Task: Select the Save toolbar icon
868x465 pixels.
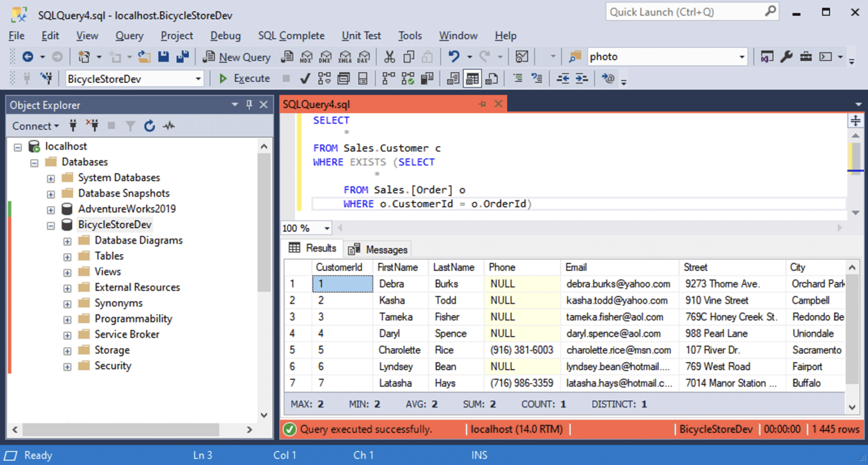Action: (164, 57)
